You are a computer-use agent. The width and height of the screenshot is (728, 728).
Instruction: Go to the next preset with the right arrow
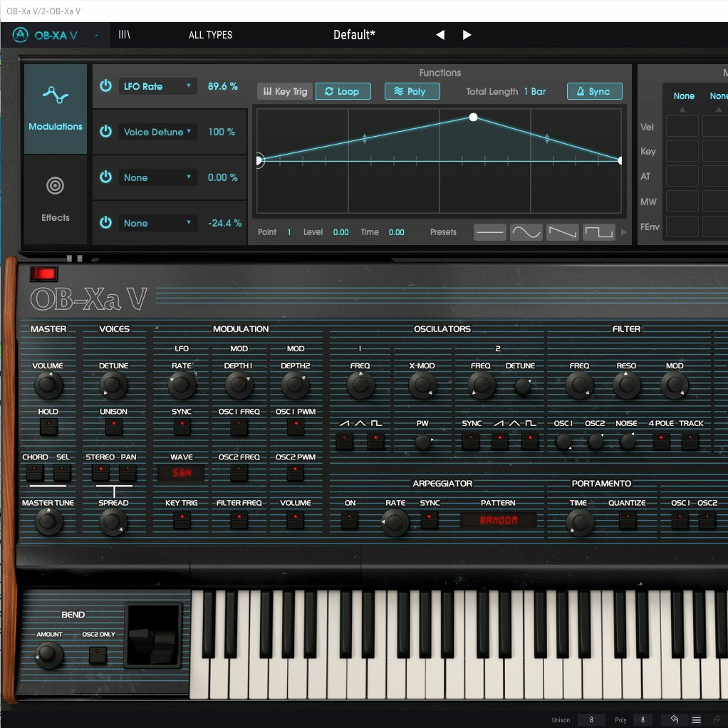[466, 35]
